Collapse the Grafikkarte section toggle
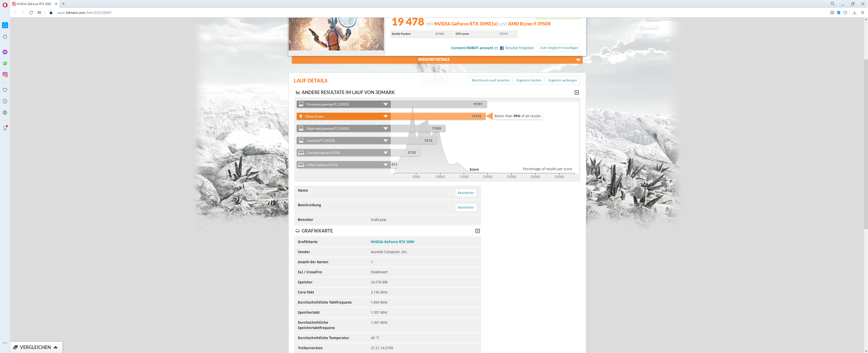 tap(477, 231)
